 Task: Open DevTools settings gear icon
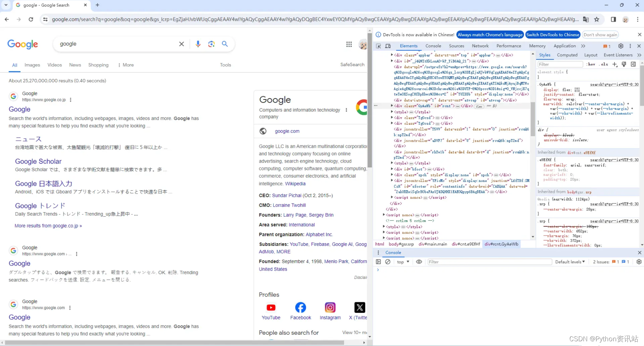click(621, 46)
